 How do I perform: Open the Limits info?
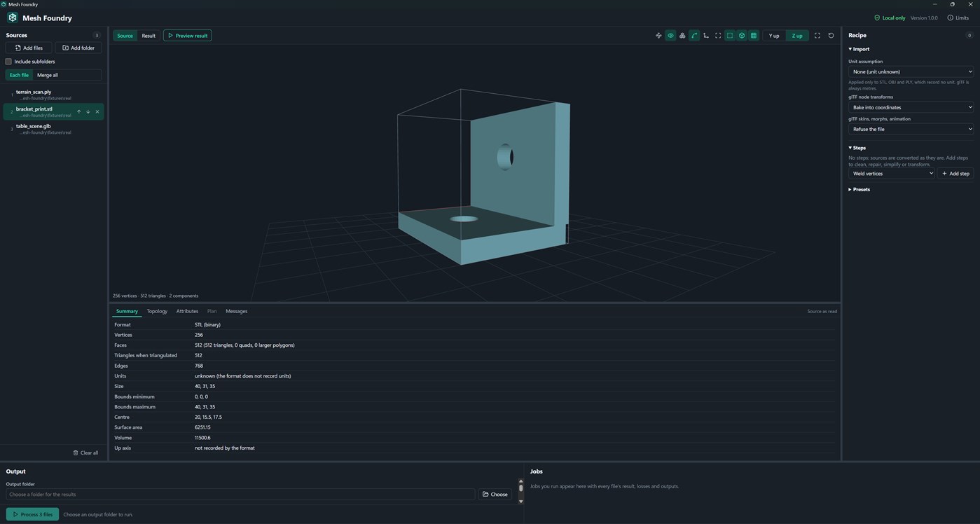pos(958,18)
